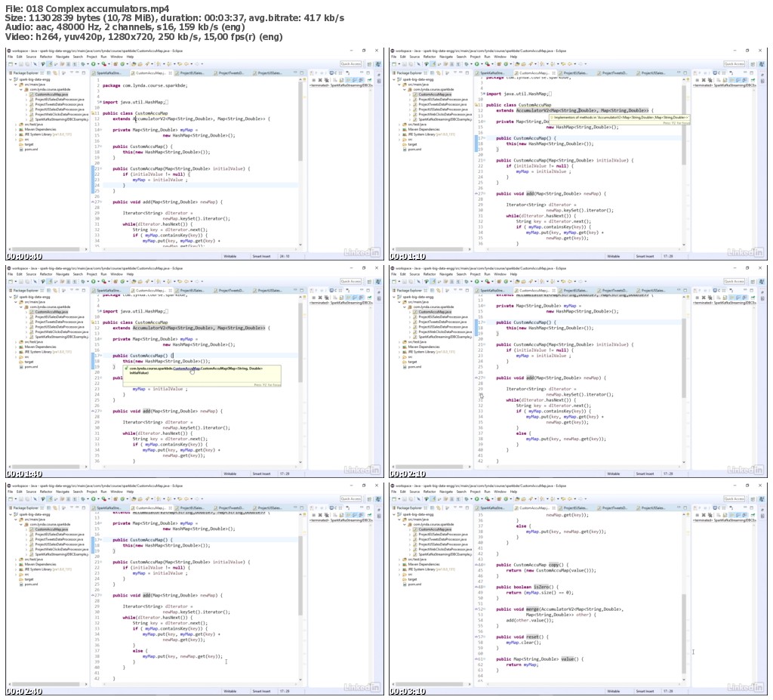
Task: Click the console Terminate icon in 00:00:40 frame
Action: 313,80
